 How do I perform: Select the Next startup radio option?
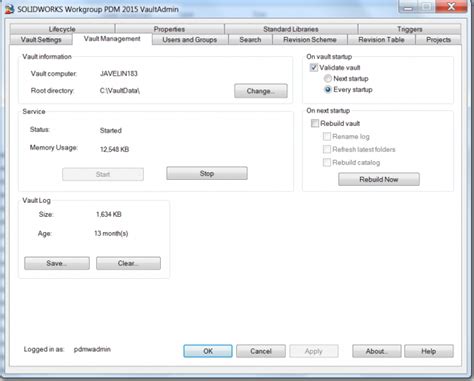(328, 79)
